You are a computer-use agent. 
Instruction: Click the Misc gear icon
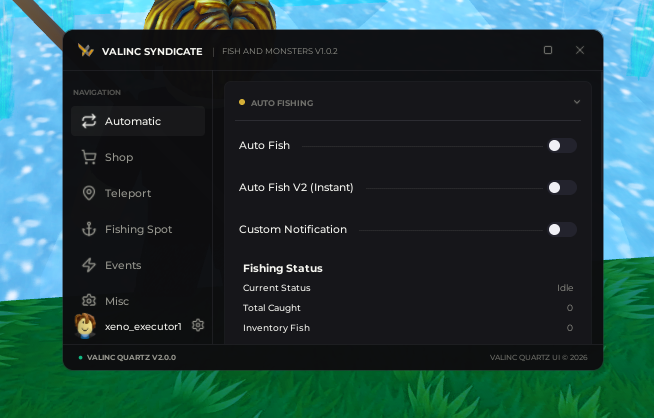click(89, 300)
